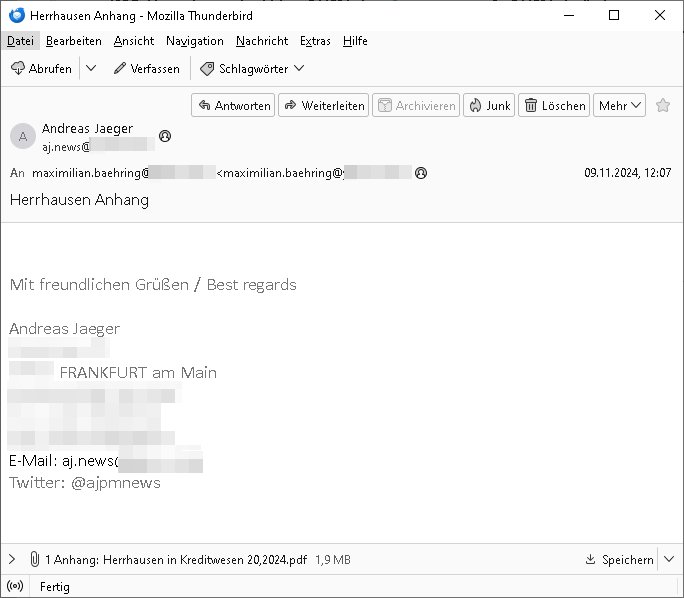Click the online status icon in status bar

point(15,587)
